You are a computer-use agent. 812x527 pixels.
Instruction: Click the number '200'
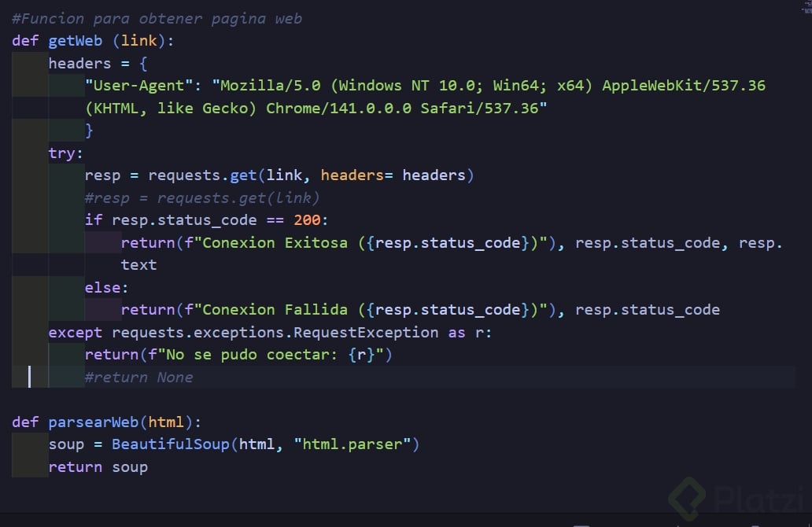click(308, 220)
